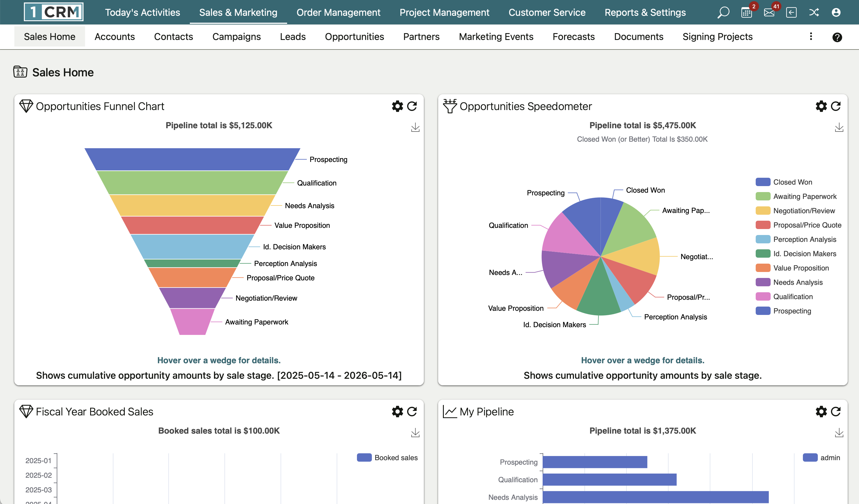Screen dimensions: 859x504
Task: Click the Qualification pink color swatch
Action: click(763, 296)
